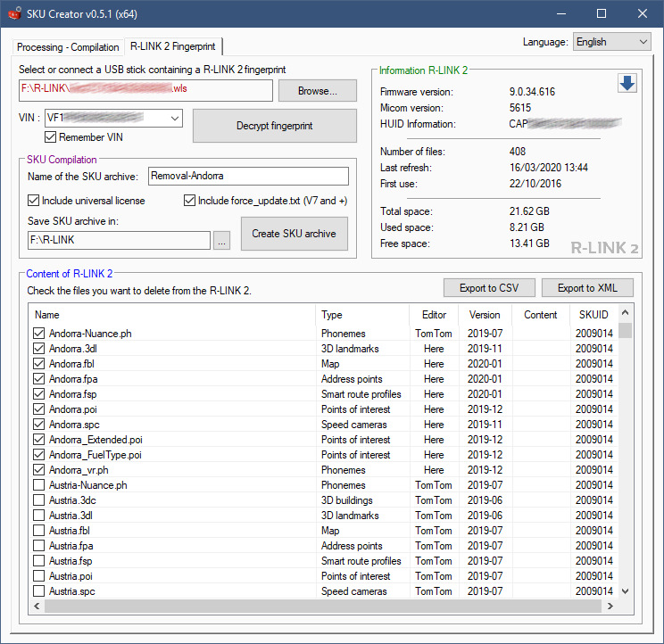The image size is (664, 644).
Task: Switch to Processing - Compilation tab
Action: pyautogui.click(x=68, y=47)
